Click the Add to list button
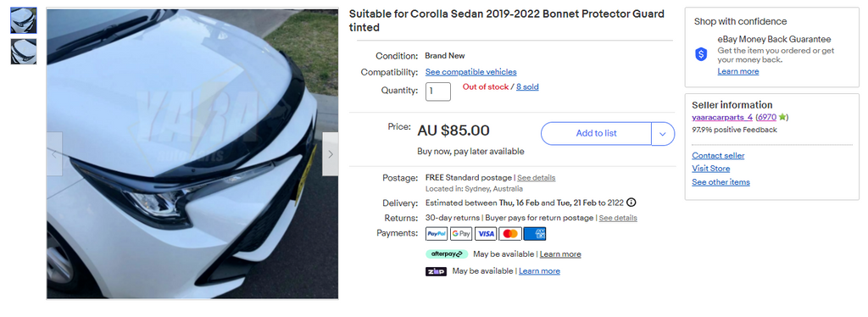Screen dimensions: 868x317 pos(596,134)
